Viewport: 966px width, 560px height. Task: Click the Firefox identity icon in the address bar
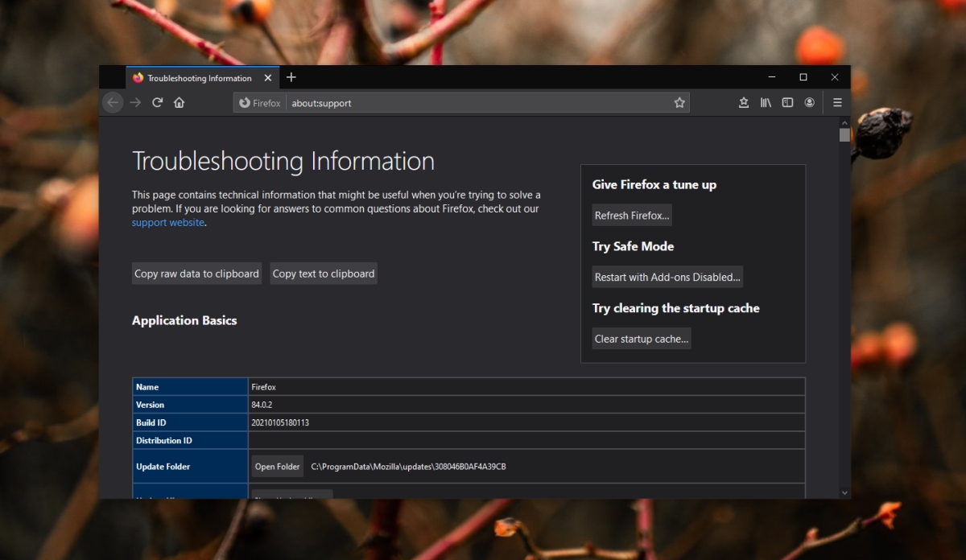click(x=259, y=103)
